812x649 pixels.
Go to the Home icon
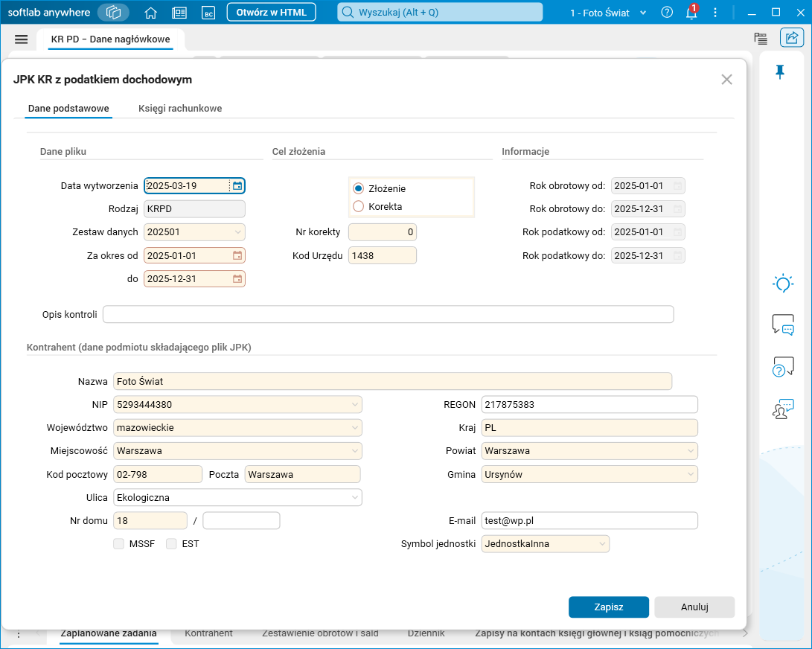[x=150, y=13]
